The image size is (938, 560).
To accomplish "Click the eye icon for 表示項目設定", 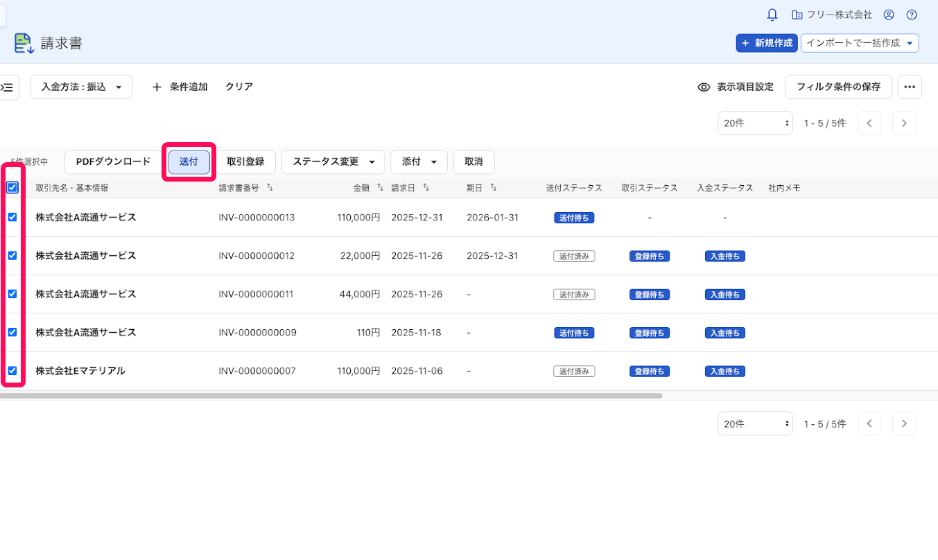I will click(704, 87).
